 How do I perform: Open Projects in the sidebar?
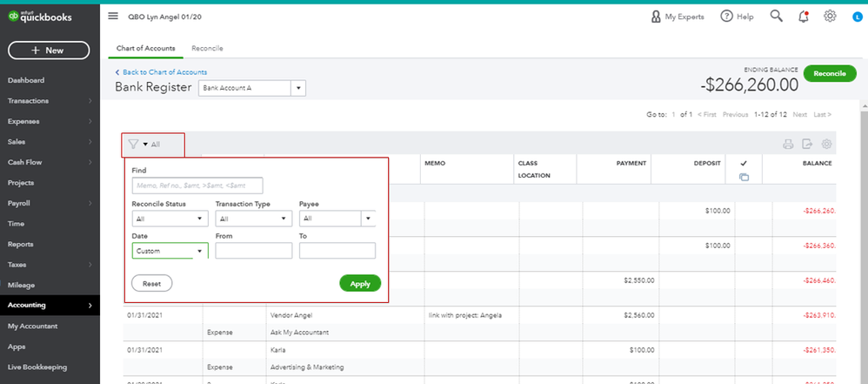coord(21,183)
